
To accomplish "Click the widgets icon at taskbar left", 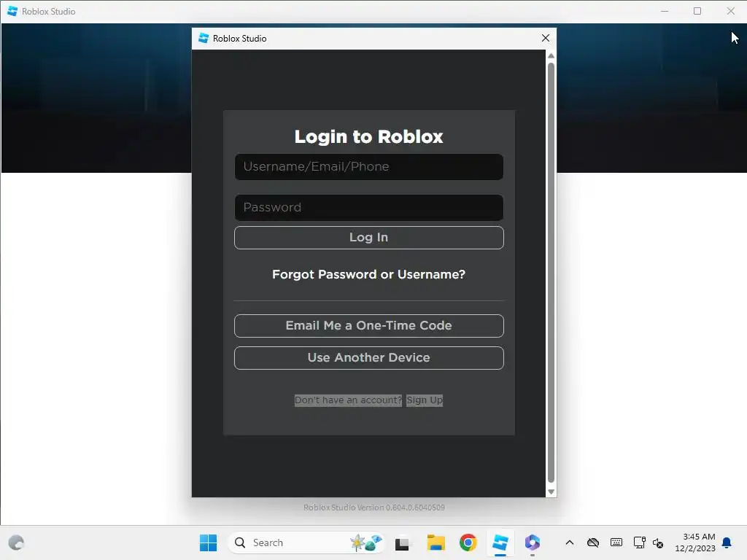I will [16, 542].
